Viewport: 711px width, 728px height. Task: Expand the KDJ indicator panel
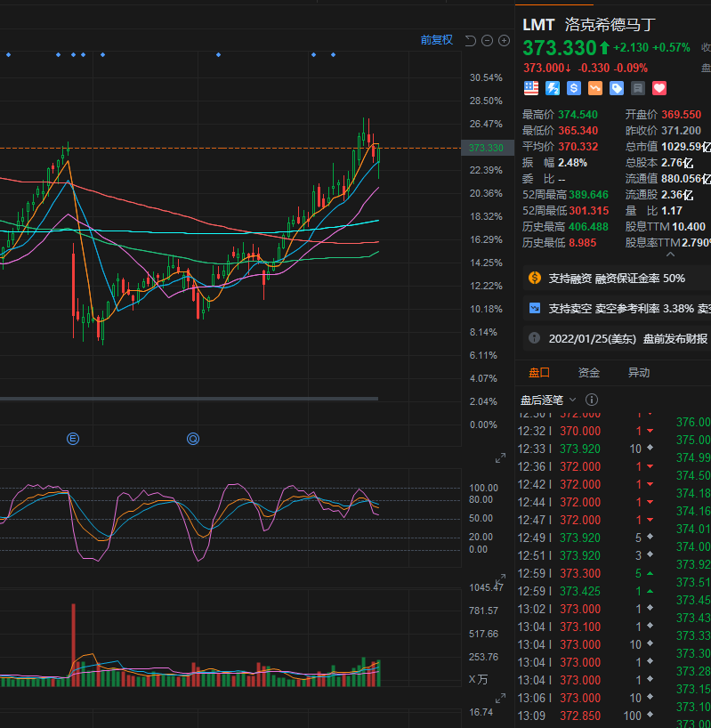click(500, 579)
